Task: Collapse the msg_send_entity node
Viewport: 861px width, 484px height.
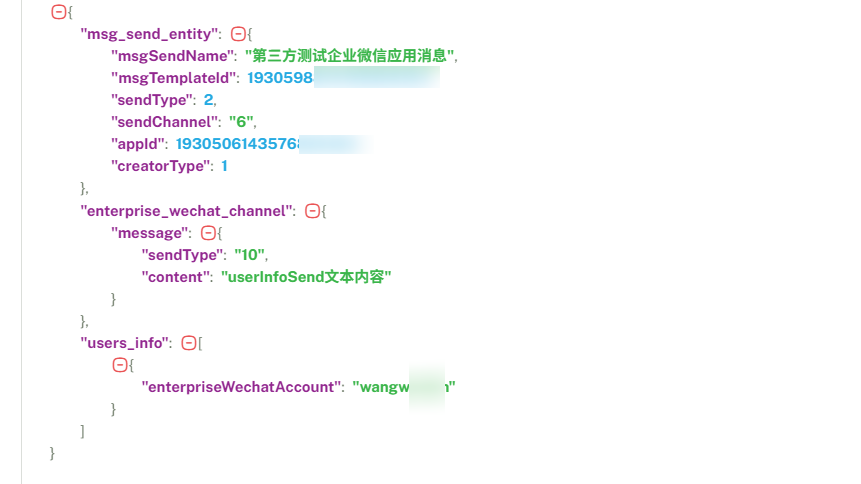Action: (238, 34)
